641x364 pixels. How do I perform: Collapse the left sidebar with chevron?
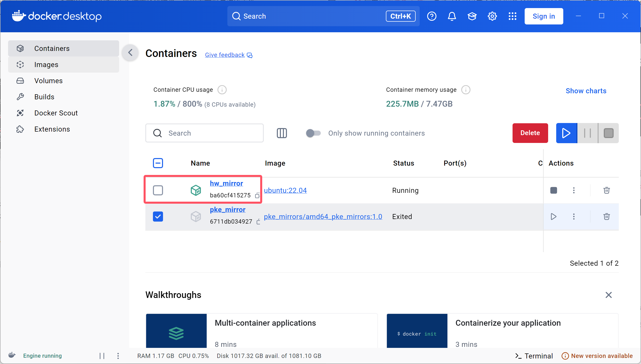coord(130,52)
